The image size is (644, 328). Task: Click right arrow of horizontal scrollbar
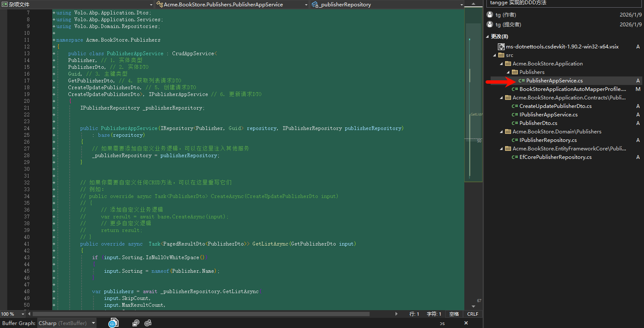[397, 314]
